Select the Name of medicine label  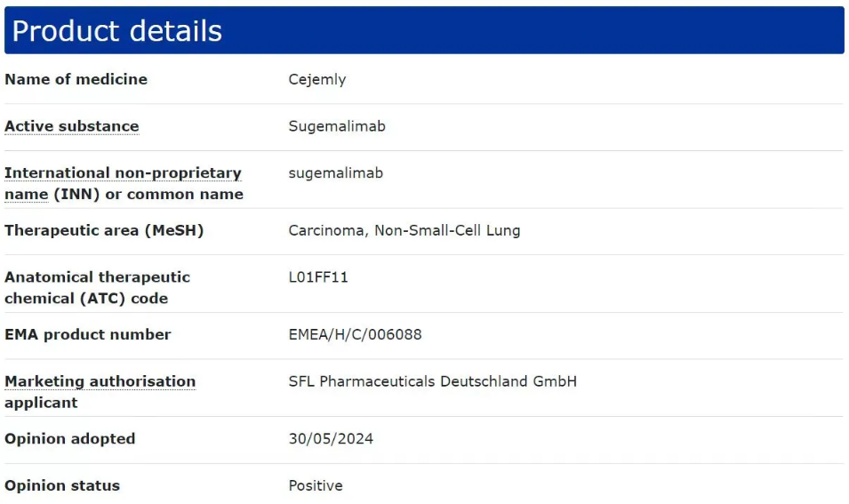[76, 79]
